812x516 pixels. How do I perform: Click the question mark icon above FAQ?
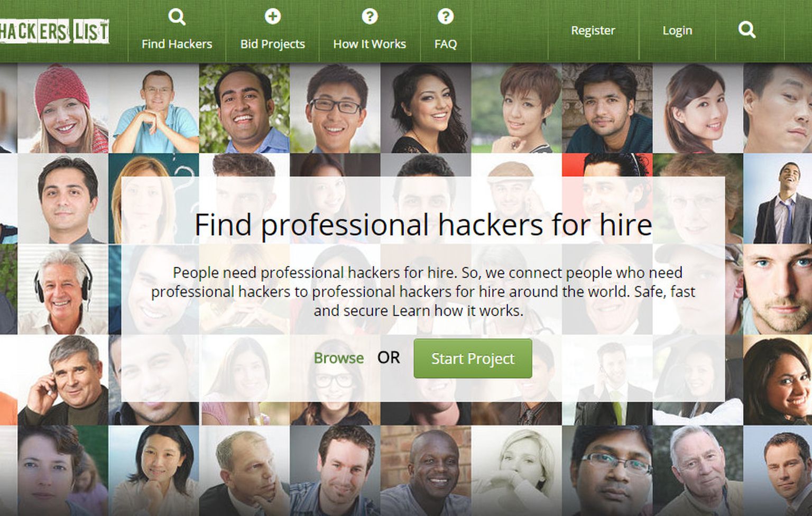click(x=446, y=16)
